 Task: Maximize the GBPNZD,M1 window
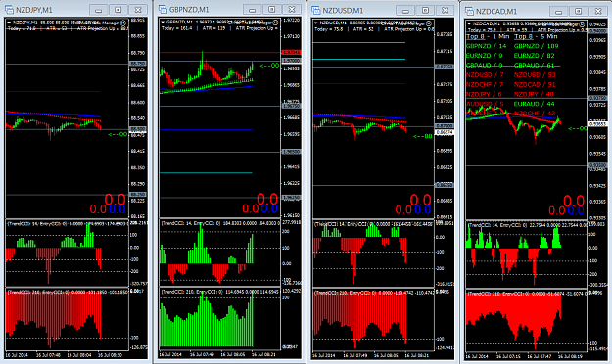coord(272,10)
